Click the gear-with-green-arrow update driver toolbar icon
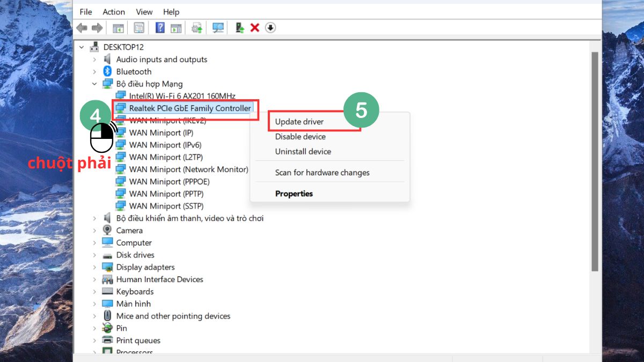 pos(197,28)
